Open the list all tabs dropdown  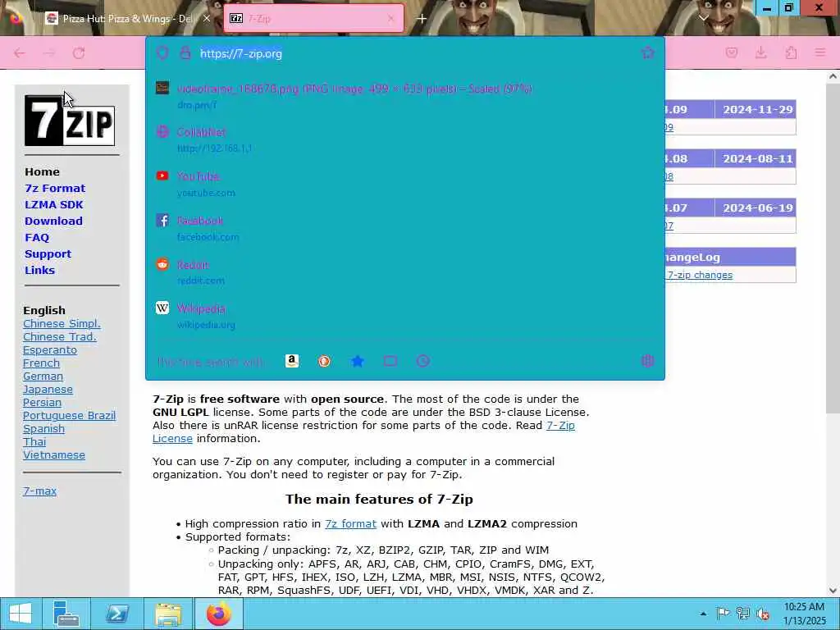coord(704,18)
